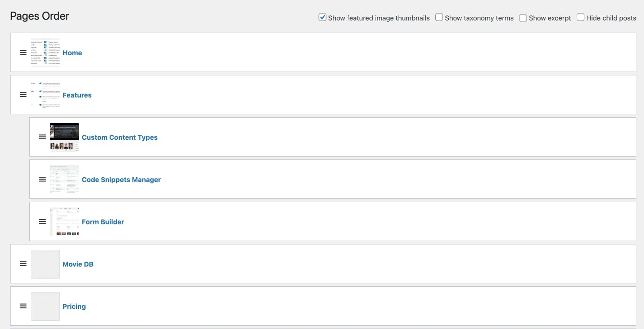Open the Home page link

coord(72,53)
